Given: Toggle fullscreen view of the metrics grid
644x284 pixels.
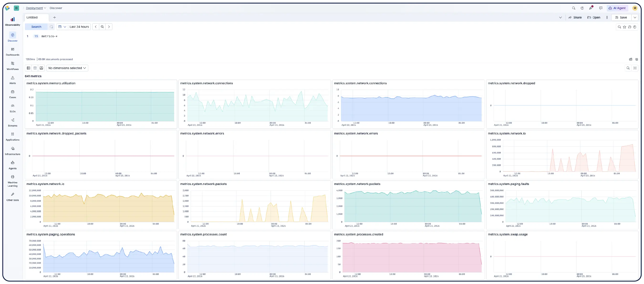Looking at the screenshot, I should [635, 68].
